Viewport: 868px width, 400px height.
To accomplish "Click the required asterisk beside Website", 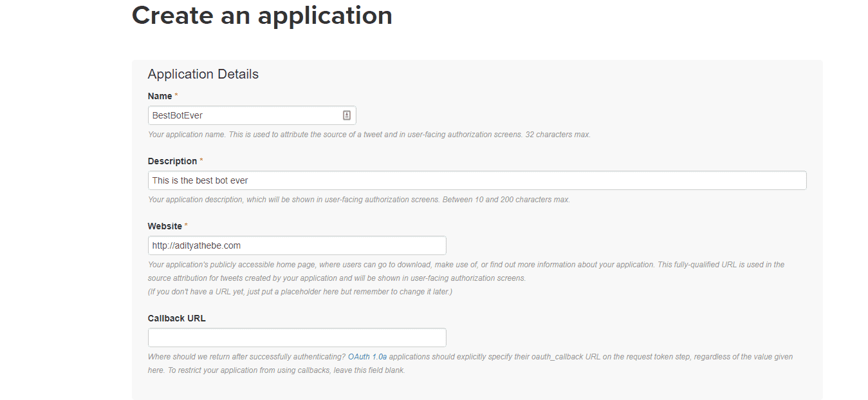I will click(x=187, y=226).
